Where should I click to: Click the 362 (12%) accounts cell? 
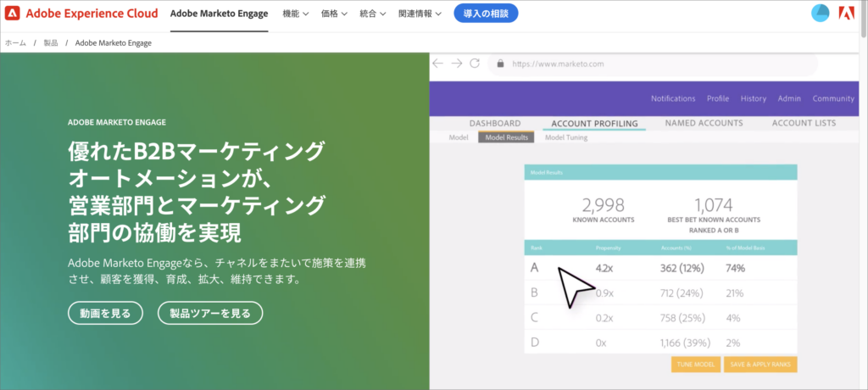(x=682, y=269)
